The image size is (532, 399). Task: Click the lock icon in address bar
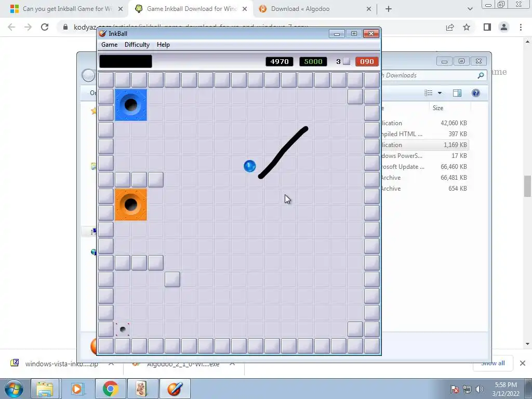tap(65, 27)
